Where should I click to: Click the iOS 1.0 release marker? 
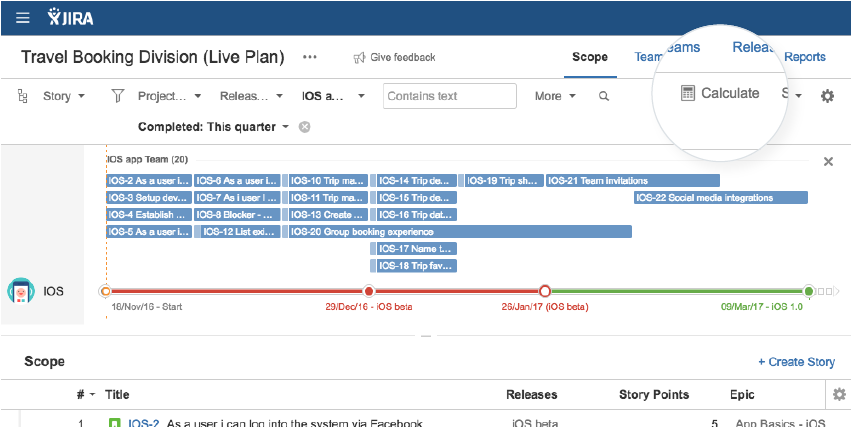click(808, 291)
